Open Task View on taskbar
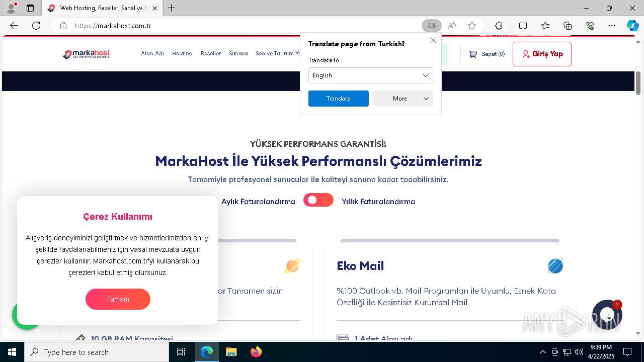The height and width of the screenshot is (362, 644). tap(181, 352)
